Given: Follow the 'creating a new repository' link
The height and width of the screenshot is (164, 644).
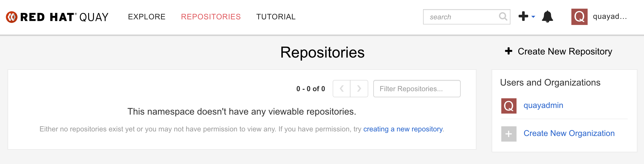Looking at the screenshot, I should click(403, 129).
